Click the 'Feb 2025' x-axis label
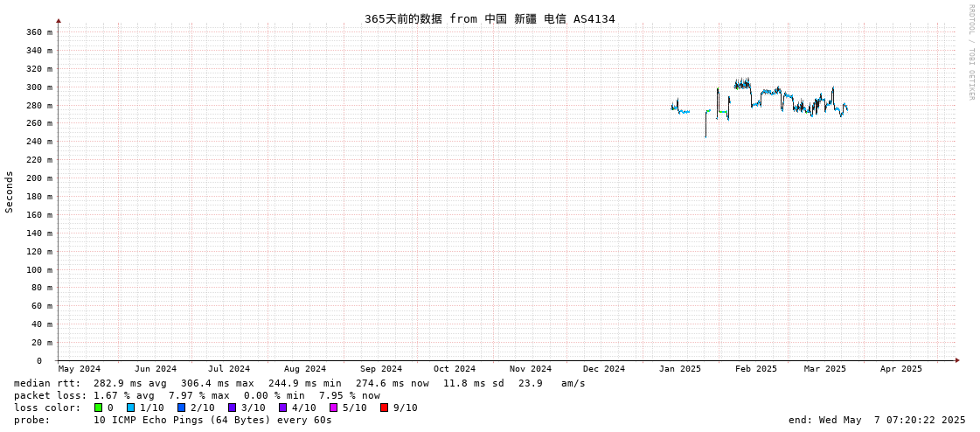 (756, 369)
